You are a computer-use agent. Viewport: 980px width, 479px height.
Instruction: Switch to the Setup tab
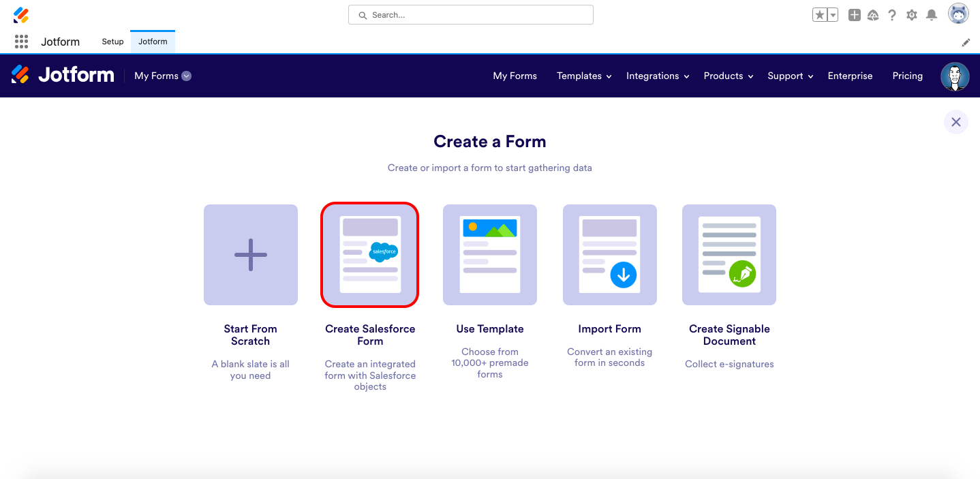point(112,42)
